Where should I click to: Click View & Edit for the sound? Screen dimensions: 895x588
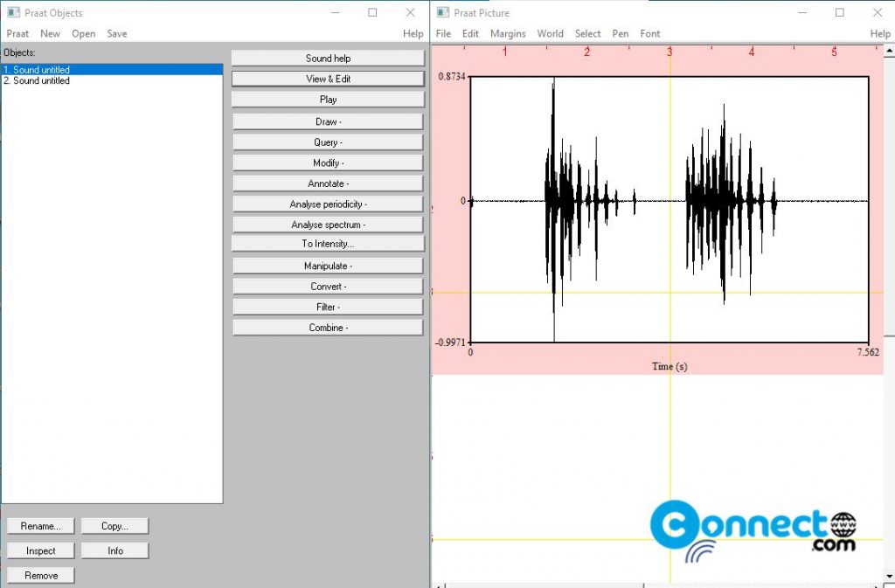(x=328, y=78)
